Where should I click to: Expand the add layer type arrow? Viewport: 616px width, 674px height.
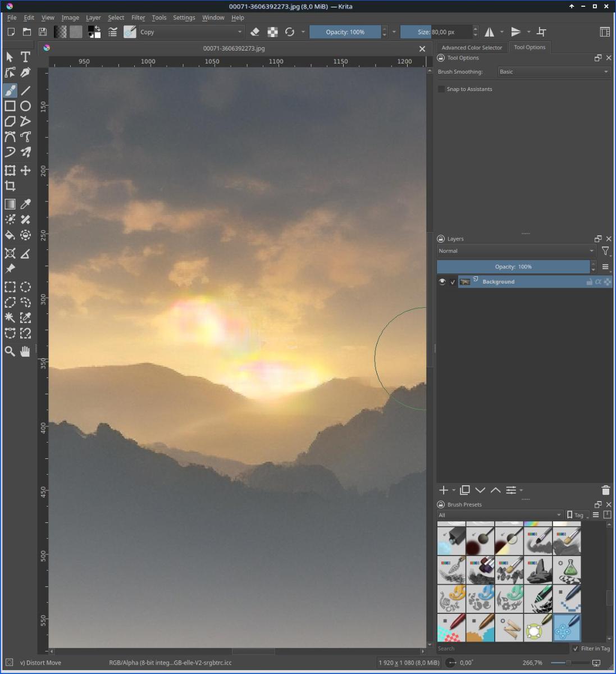coord(454,490)
